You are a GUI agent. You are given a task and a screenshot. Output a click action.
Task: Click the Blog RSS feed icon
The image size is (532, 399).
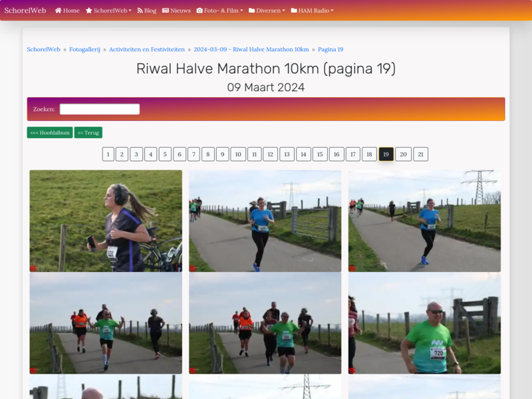pyautogui.click(x=140, y=11)
